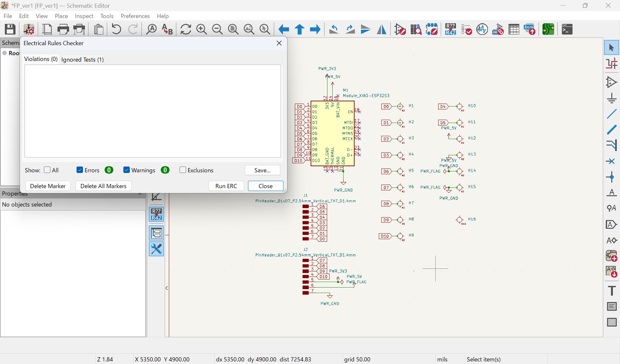Toggle the Errors checkbox
Image resolution: width=620 pixels, height=364 pixels.
80,170
